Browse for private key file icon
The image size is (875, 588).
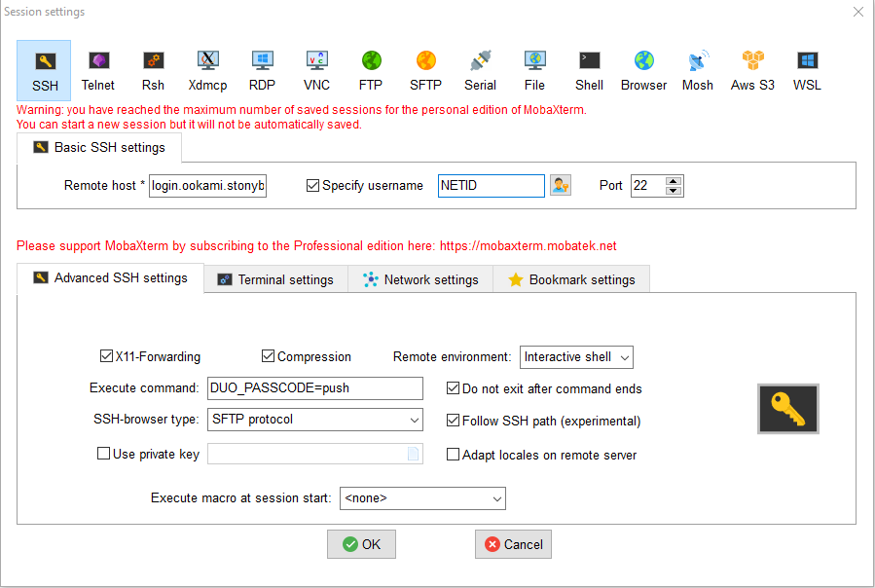click(x=413, y=454)
